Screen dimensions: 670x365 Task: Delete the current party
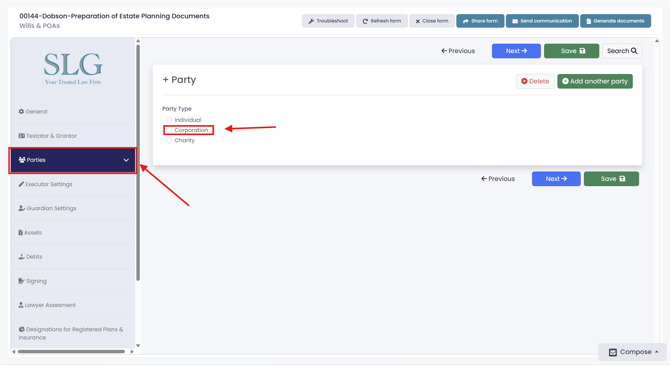click(535, 81)
